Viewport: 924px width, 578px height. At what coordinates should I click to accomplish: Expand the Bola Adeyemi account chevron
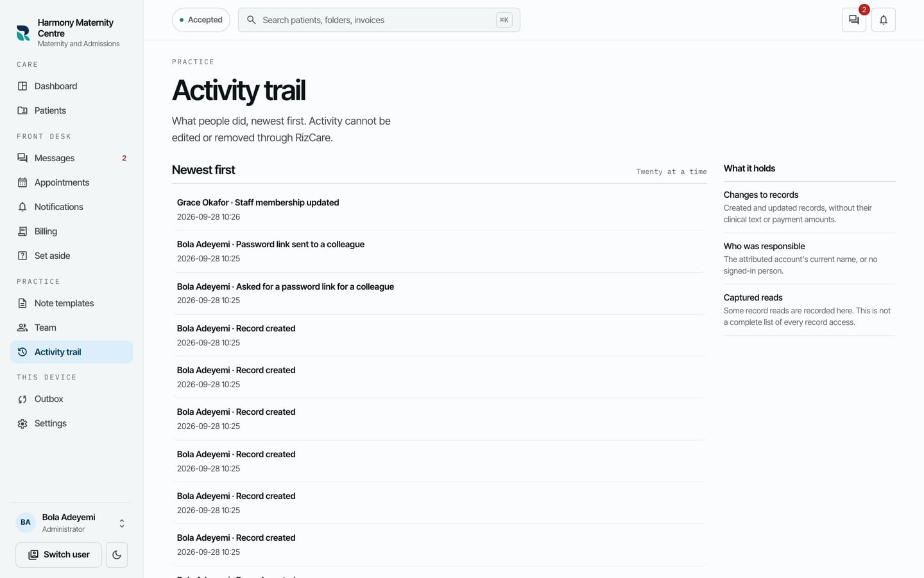click(x=122, y=523)
